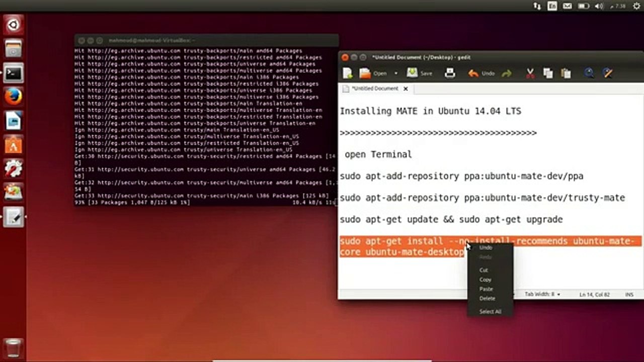Viewport: 644px width, 362px height.
Task: Choose Delete in the context menu
Action: 487,299
